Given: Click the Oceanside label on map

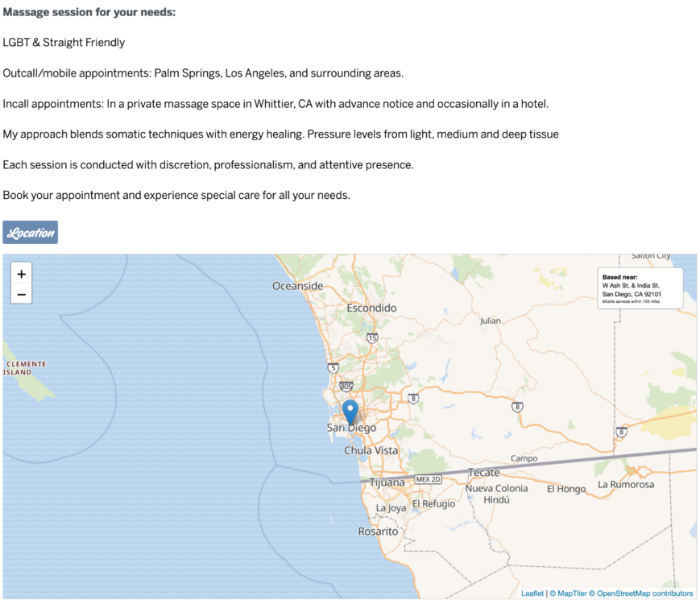Looking at the screenshot, I should tap(297, 286).
